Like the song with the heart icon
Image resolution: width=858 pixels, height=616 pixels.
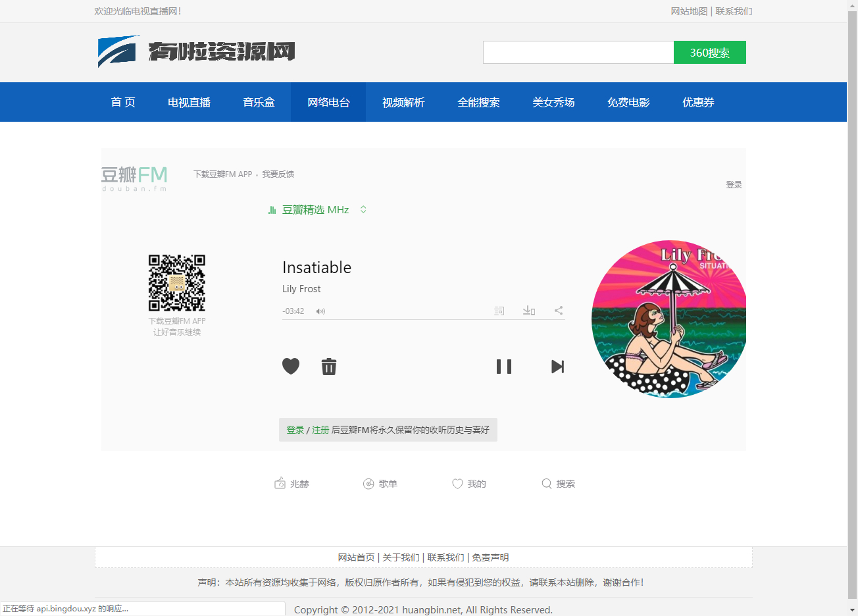pyautogui.click(x=291, y=366)
